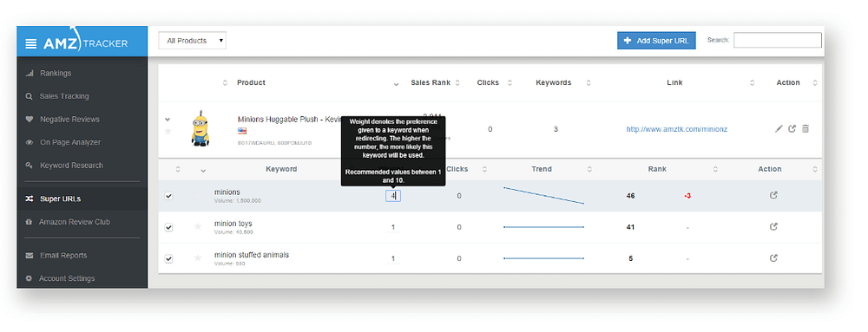Open Account Settings
Screen dimensions: 868x332
pyautogui.click(x=67, y=278)
